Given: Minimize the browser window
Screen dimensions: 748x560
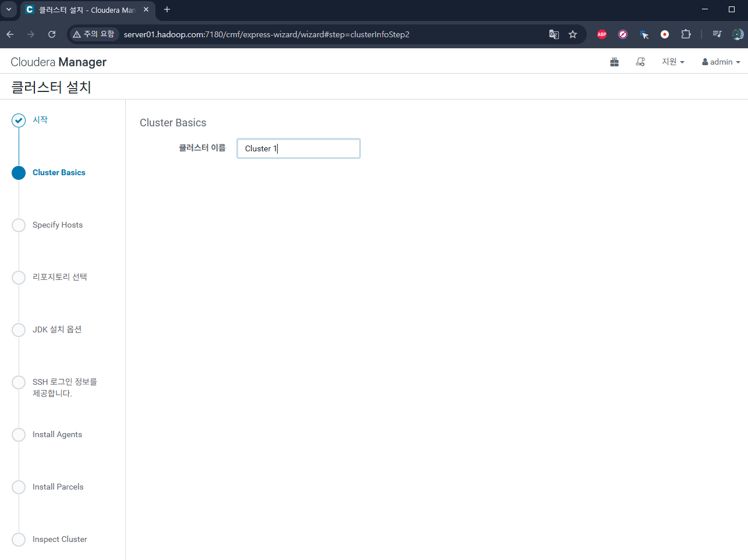Looking at the screenshot, I should (705, 9).
